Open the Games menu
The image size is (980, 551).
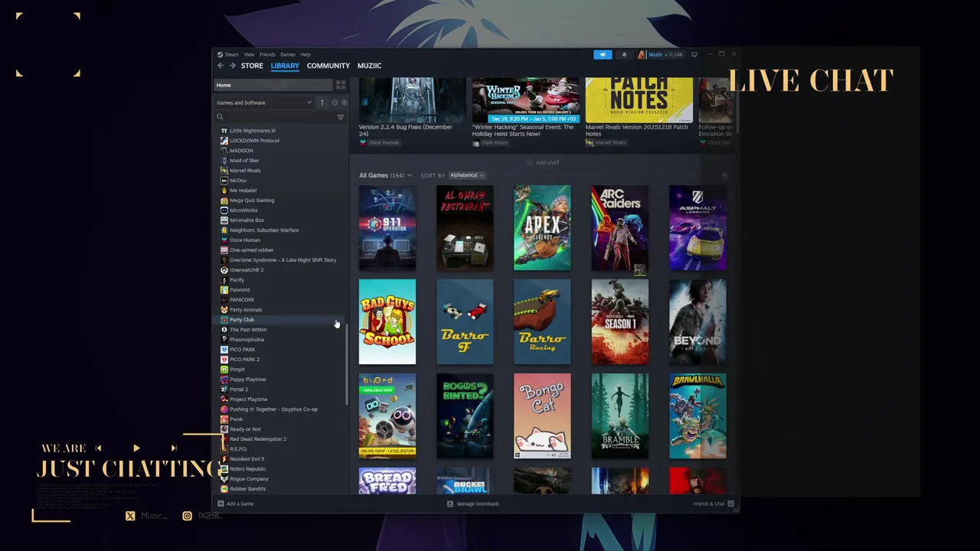click(287, 54)
